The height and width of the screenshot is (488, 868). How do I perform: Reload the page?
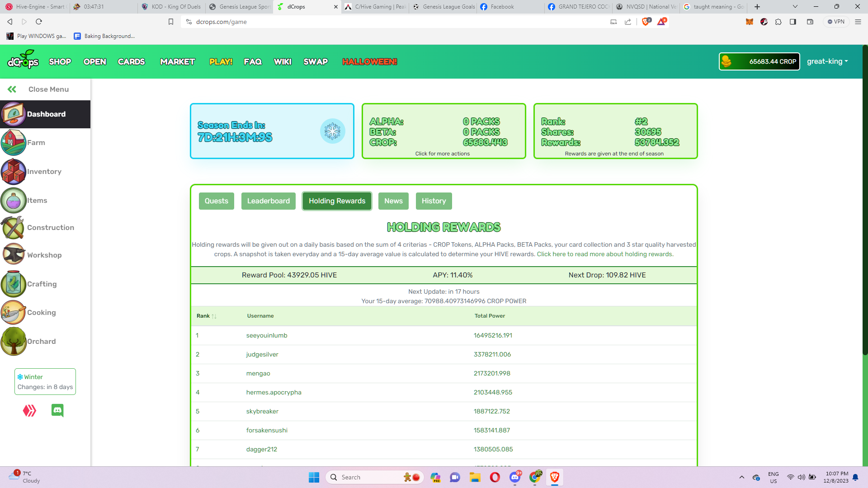39,22
